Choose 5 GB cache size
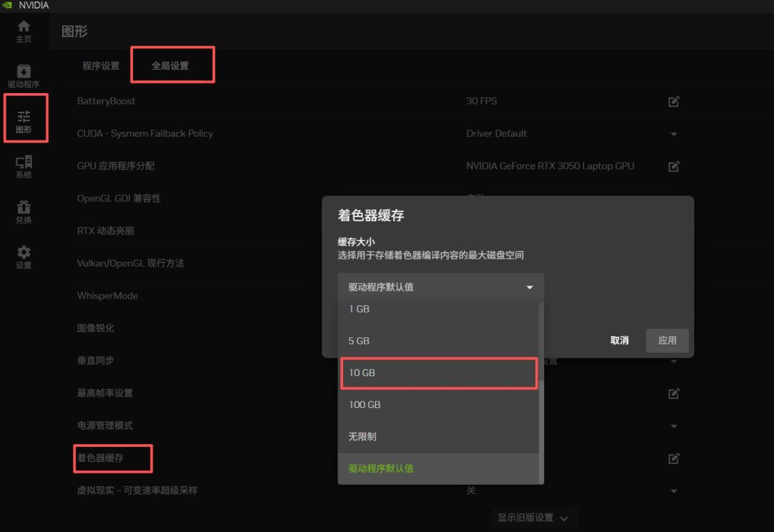The width and height of the screenshot is (774, 532). click(438, 341)
